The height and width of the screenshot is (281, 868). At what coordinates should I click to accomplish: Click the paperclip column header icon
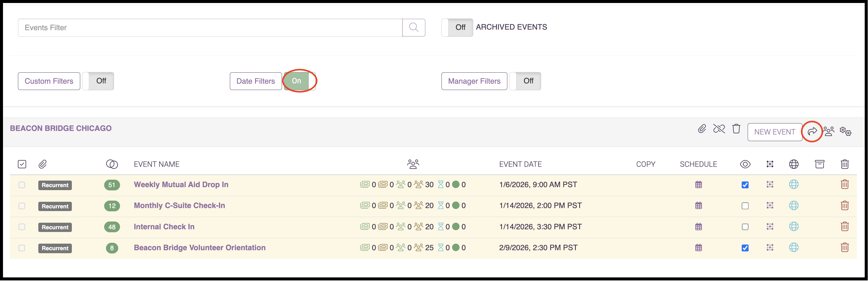tap(43, 164)
